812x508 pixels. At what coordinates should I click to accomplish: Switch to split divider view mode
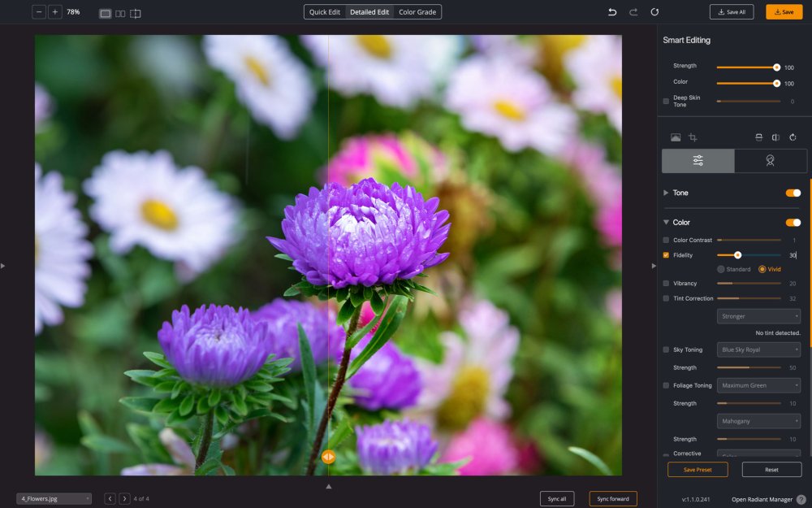point(135,14)
